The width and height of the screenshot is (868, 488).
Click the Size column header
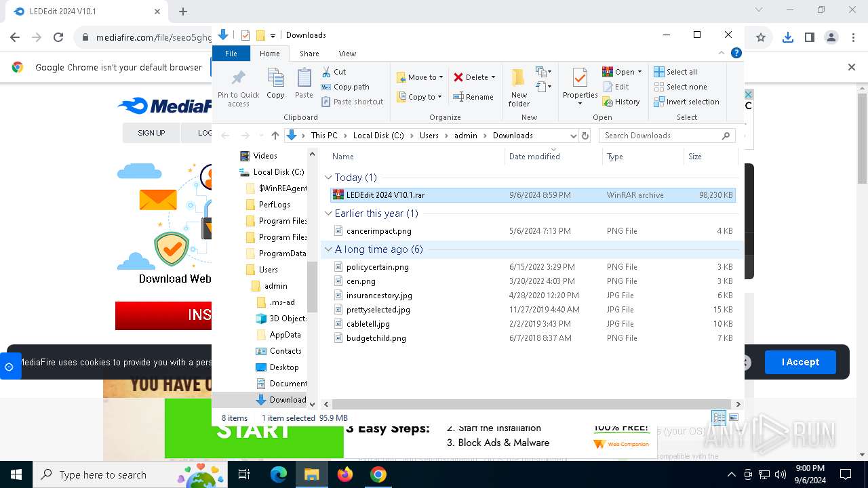click(x=710, y=157)
